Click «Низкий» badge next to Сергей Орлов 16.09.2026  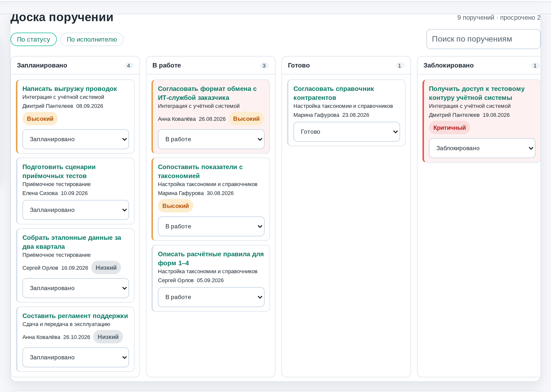coord(106,268)
